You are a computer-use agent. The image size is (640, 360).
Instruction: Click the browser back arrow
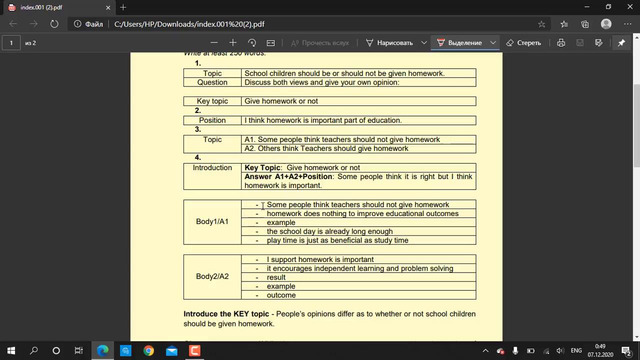(13, 24)
